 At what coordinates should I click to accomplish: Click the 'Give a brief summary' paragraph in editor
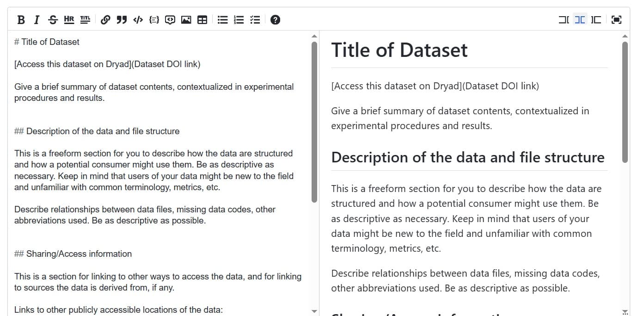154,92
